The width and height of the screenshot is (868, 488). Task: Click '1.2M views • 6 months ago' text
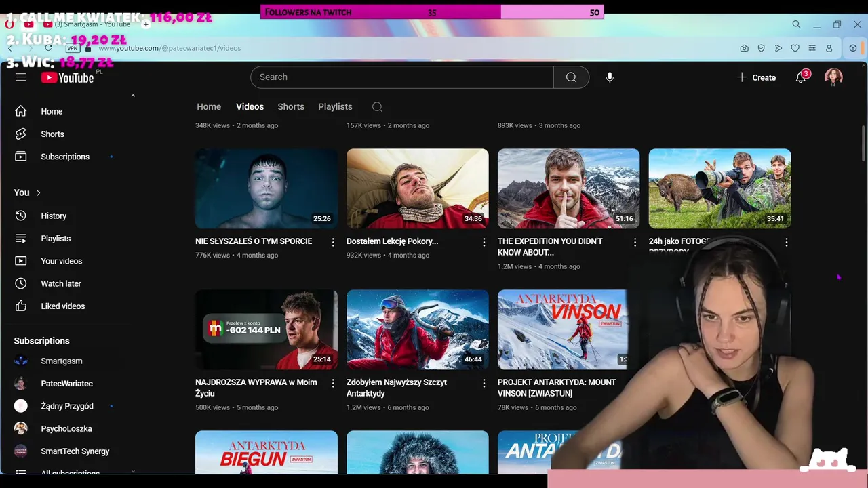pos(388,407)
